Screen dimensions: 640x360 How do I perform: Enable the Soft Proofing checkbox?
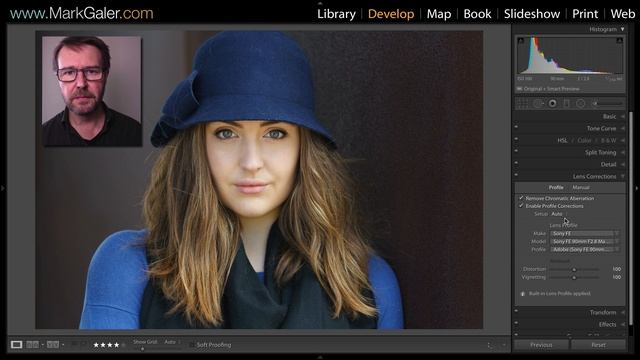(192, 345)
